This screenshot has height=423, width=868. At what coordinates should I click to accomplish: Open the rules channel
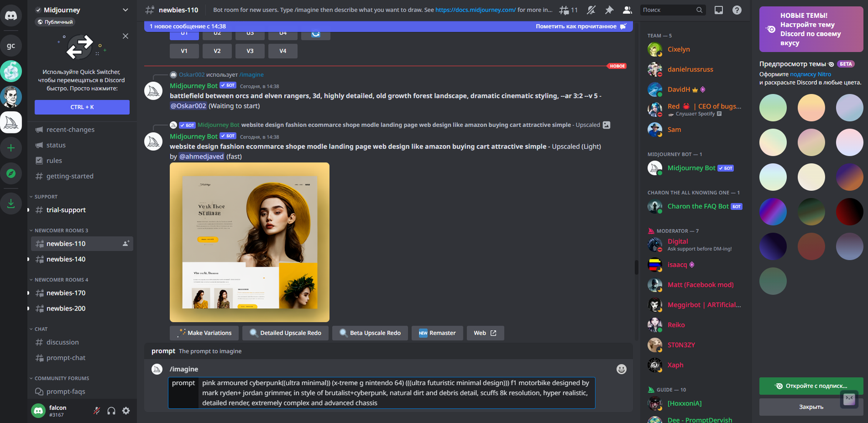point(82,161)
